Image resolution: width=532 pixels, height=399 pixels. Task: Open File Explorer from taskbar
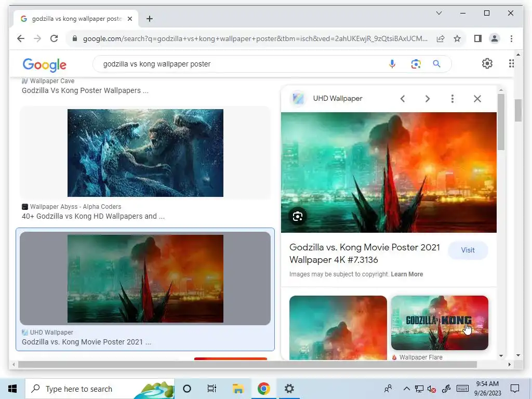[x=238, y=389]
